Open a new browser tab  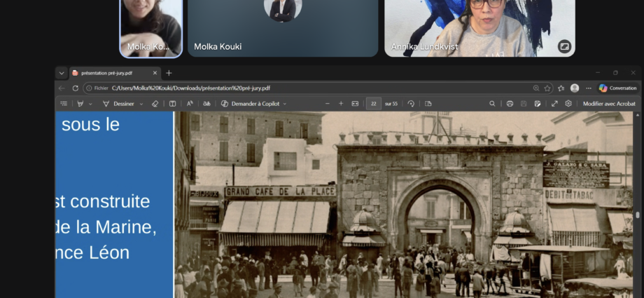[x=169, y=73]
